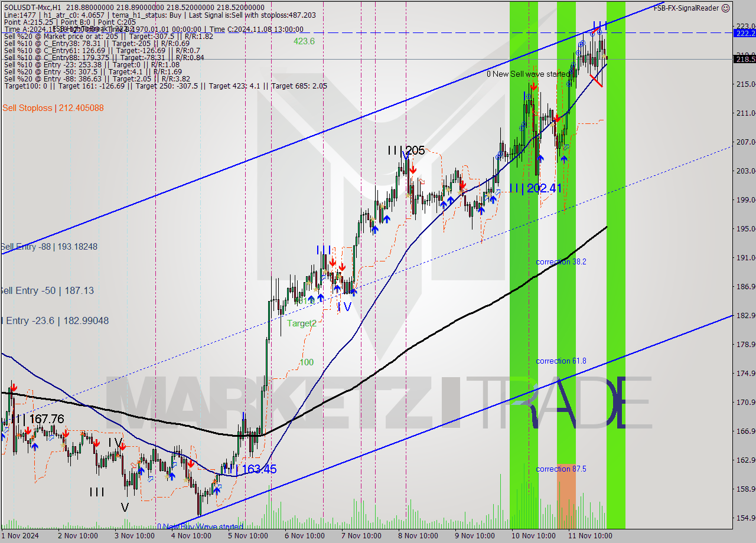Select the 'I I | 202.41' wave label
The image size is (756, 543).
[535, 188]
